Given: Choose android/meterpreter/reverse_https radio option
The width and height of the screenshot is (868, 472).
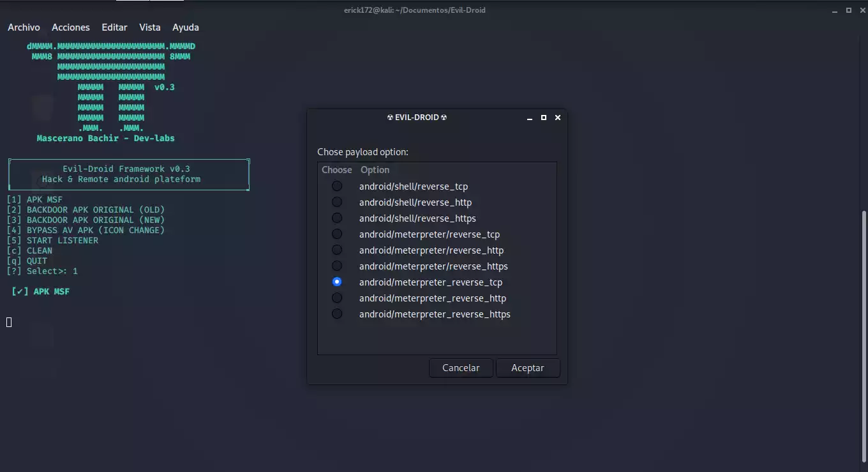Looking at the screenshot, I should [x=337, y=266].
